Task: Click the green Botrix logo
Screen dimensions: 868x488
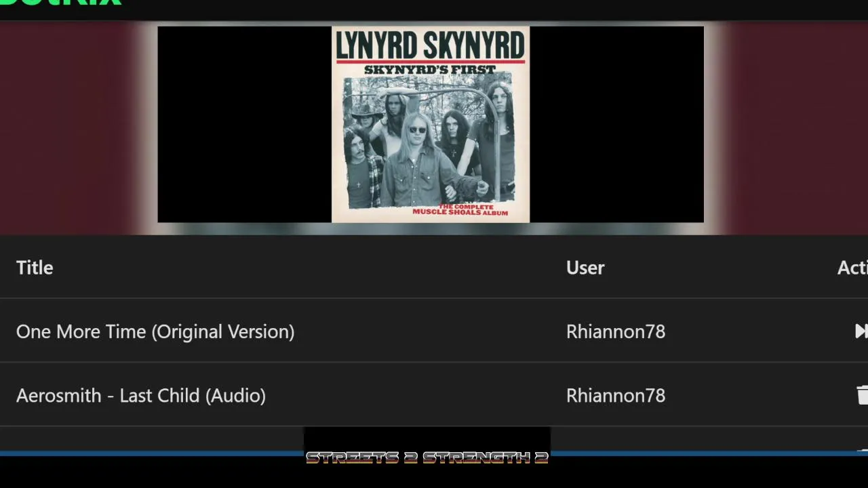Action: pyautogui.click(x=61, y=3)
